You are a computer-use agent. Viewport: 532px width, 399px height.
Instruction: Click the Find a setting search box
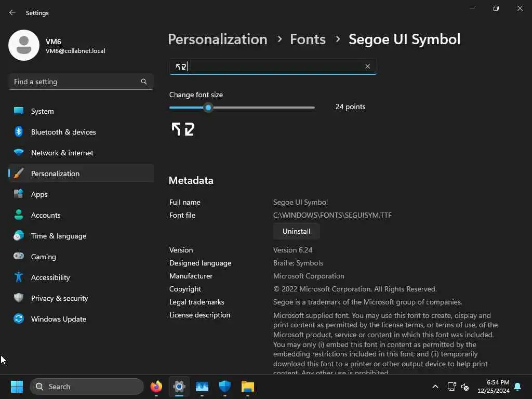pos(81,82)
